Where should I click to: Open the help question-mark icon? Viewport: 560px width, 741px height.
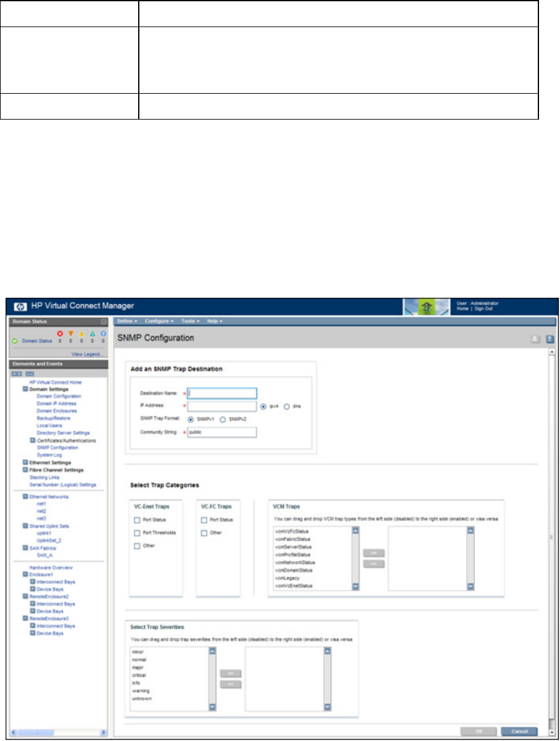pos(550,339)
